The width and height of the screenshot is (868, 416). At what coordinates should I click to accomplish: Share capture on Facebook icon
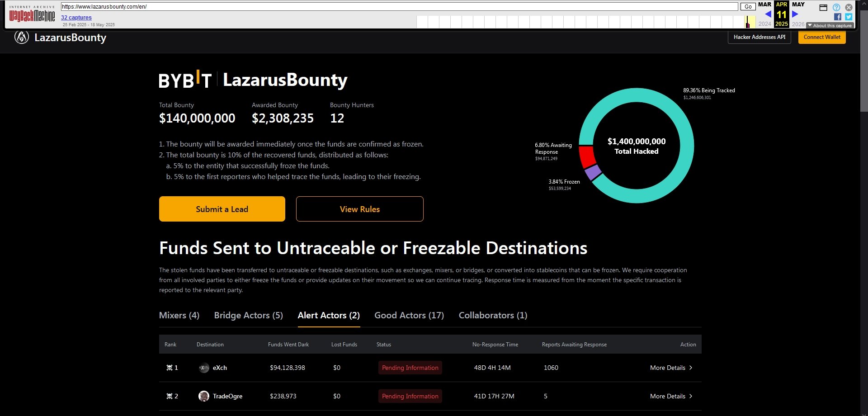click(838, 17)
